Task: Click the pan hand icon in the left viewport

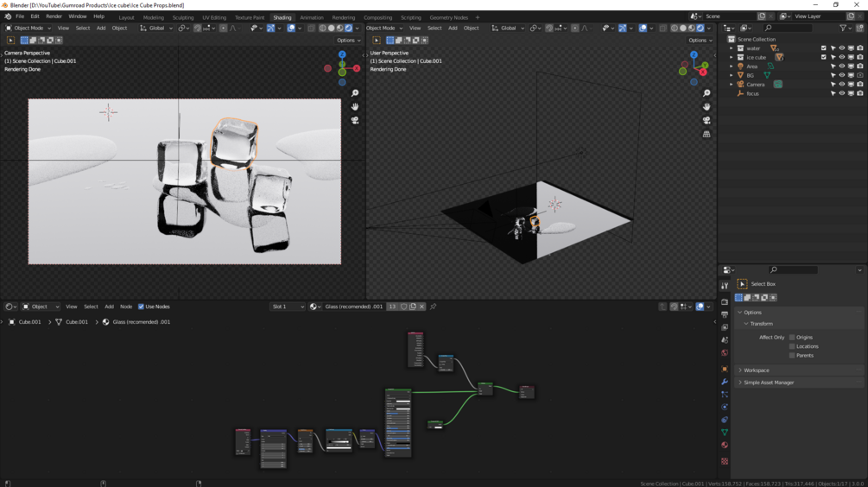Action: 355,107
